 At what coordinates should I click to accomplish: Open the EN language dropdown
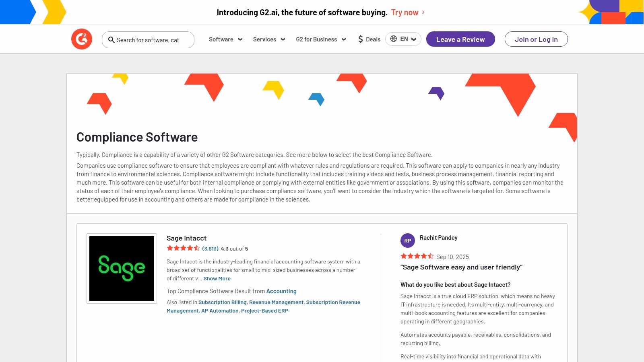[x=403, y=39]
